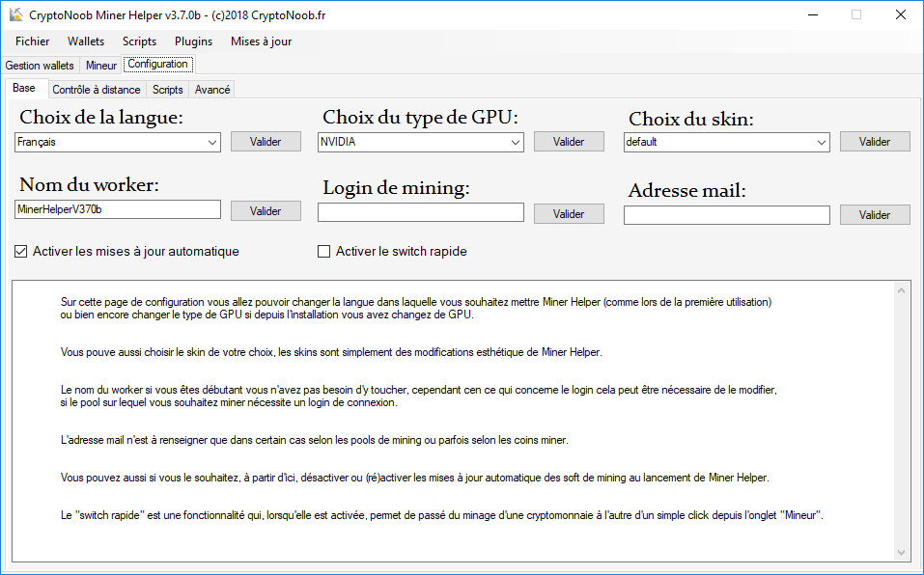Expand the skin dropdown showing default
The height and width of the screenshot is (575, 924).
(821, 143)
